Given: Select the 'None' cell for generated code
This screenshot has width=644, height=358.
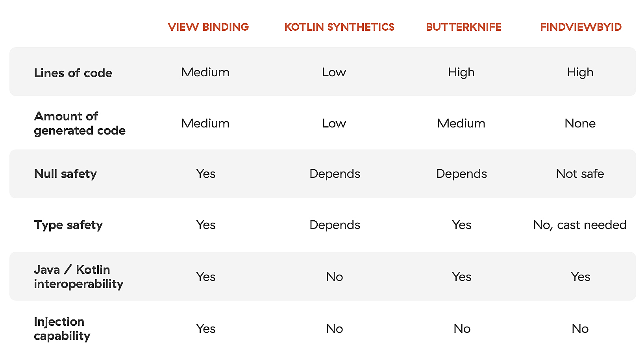Looking at the screenshot, I should click(580, 123).
